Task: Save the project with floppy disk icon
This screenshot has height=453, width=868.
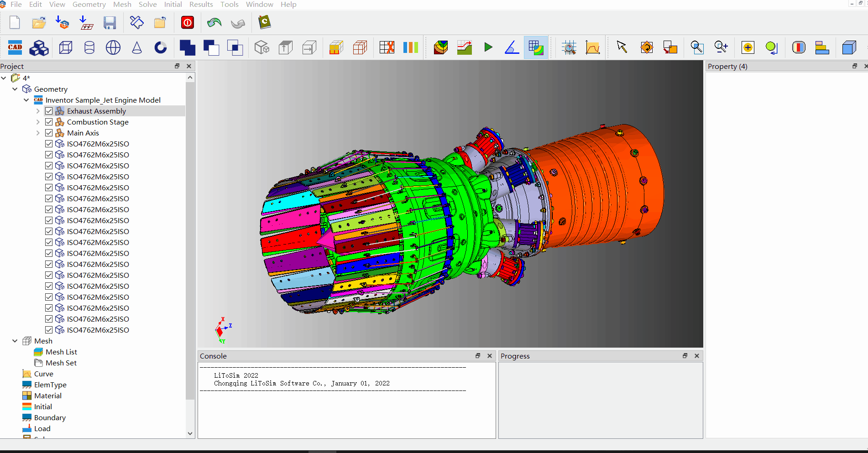Action: pyautogui.click(x=110, y=22)
